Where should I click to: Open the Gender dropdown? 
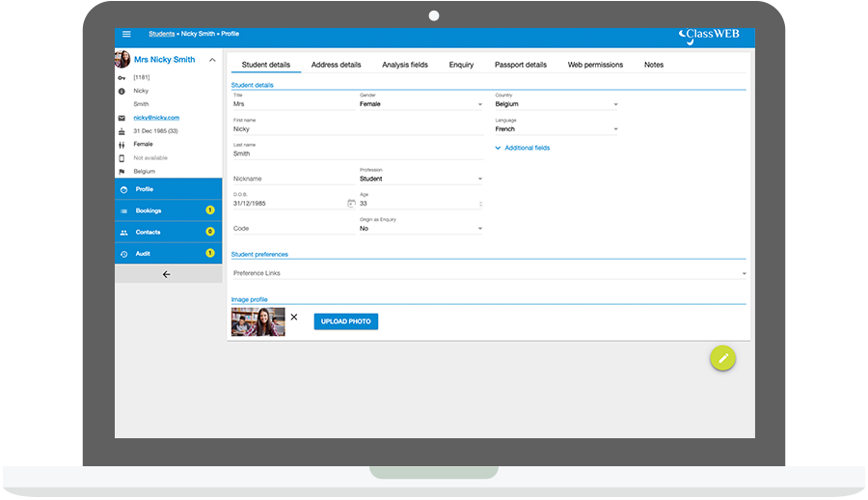[421, 104]
